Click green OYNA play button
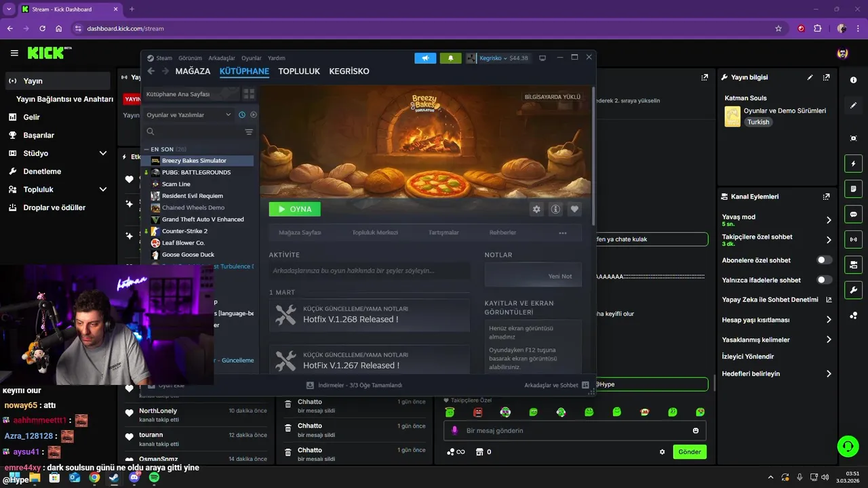868x488 pixels. pos(294,209)
